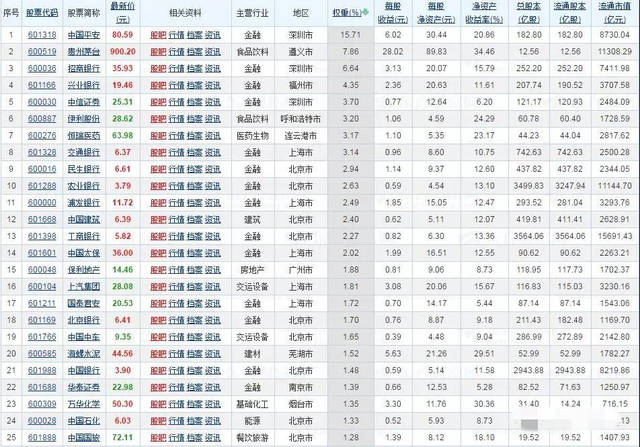Open 档案 link in the 海螺水泥 row
Screen dimensions: 640x447
[195, 354]
